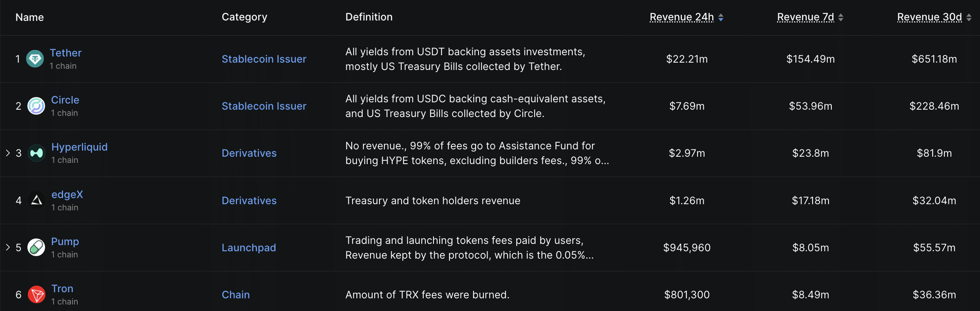Open Chain category link for Tron
This screenshot has height=311, width=980.
point(236,295)
